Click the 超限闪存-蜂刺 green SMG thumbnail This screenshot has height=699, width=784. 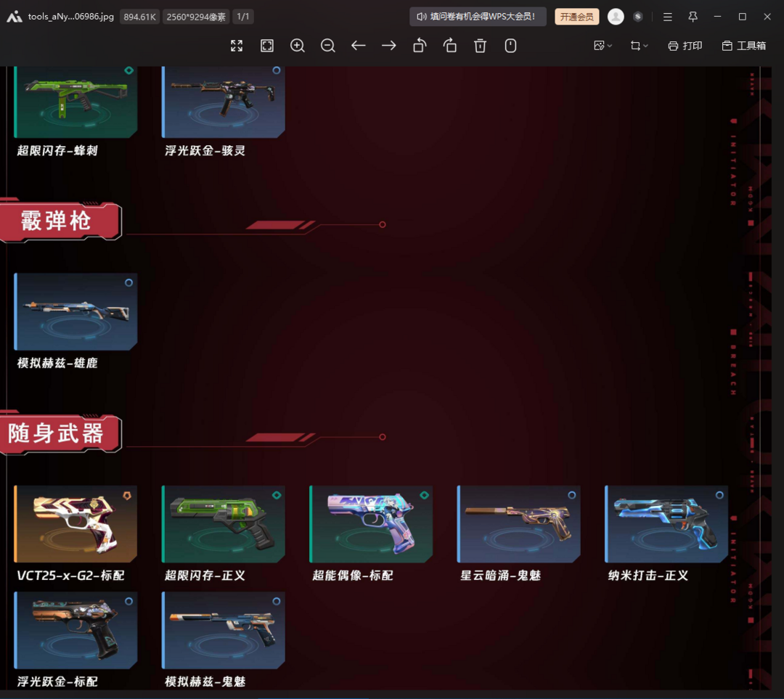(75, 102)
